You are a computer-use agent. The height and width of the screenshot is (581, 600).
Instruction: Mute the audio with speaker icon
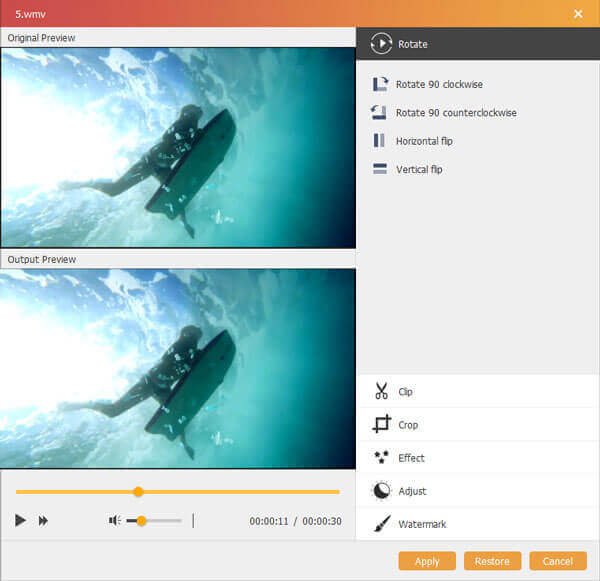[x=115, y=520]
